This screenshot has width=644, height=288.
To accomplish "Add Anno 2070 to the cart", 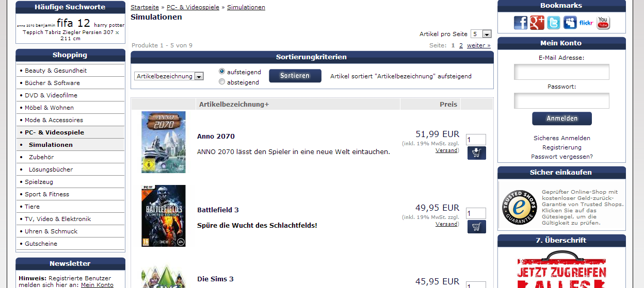I will [477, 153].
